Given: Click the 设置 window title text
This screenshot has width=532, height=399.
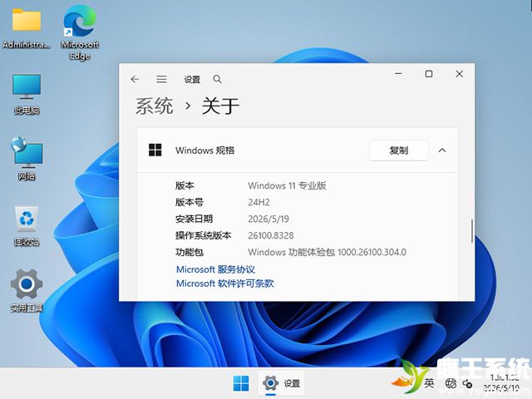Looking at the screenshot, I should (192, 80).
